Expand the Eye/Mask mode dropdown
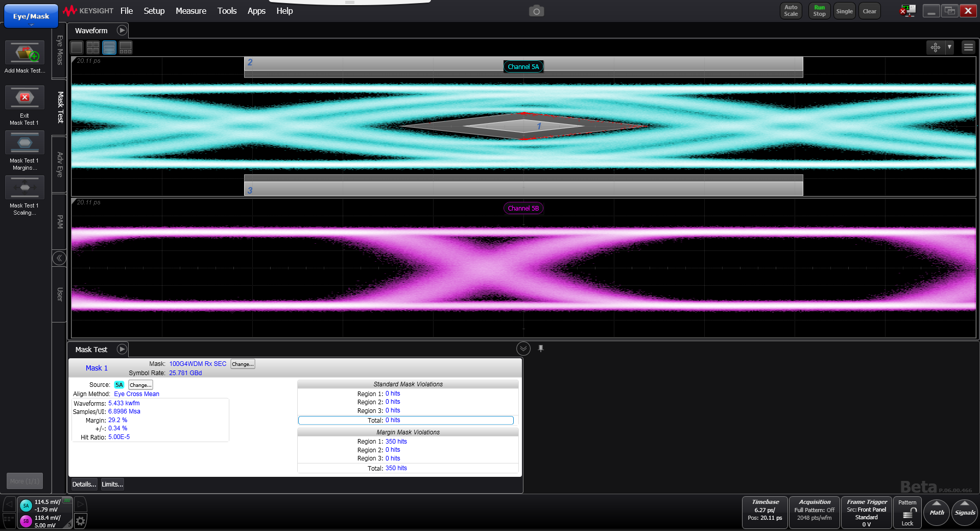This screenshot has height=531, width=980. (31, 17)
